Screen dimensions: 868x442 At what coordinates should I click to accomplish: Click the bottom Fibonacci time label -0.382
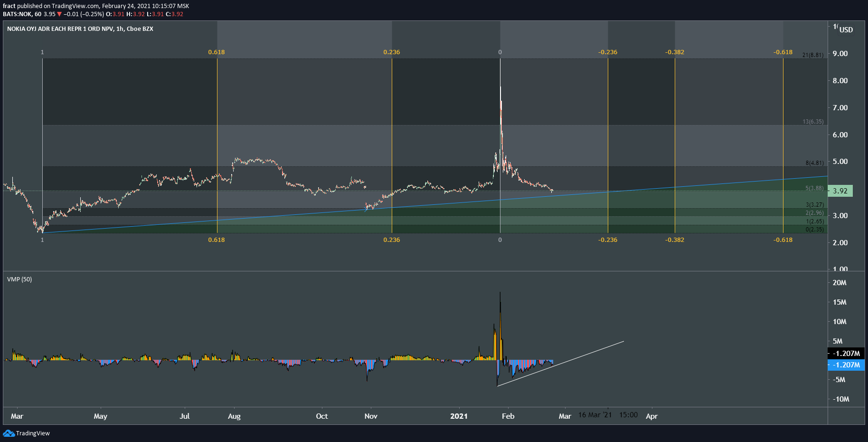(x=675, y=240)
